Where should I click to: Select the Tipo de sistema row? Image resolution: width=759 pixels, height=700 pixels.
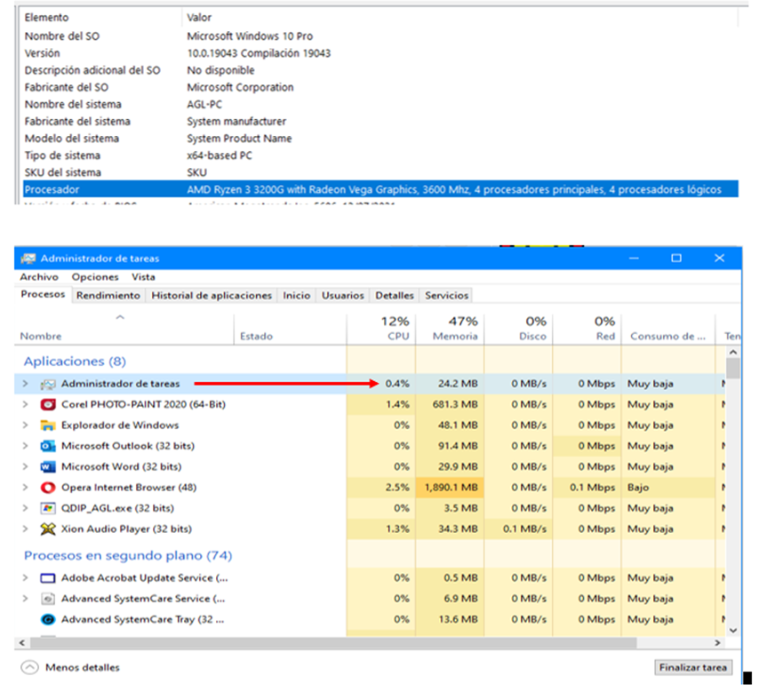(x=380, y=155)
